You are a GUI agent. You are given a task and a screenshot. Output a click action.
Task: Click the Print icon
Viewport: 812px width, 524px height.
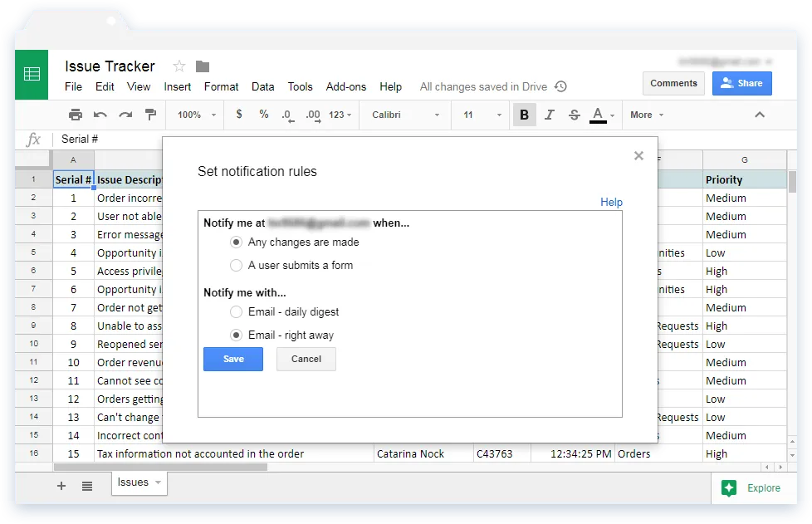tap(75, 115)
